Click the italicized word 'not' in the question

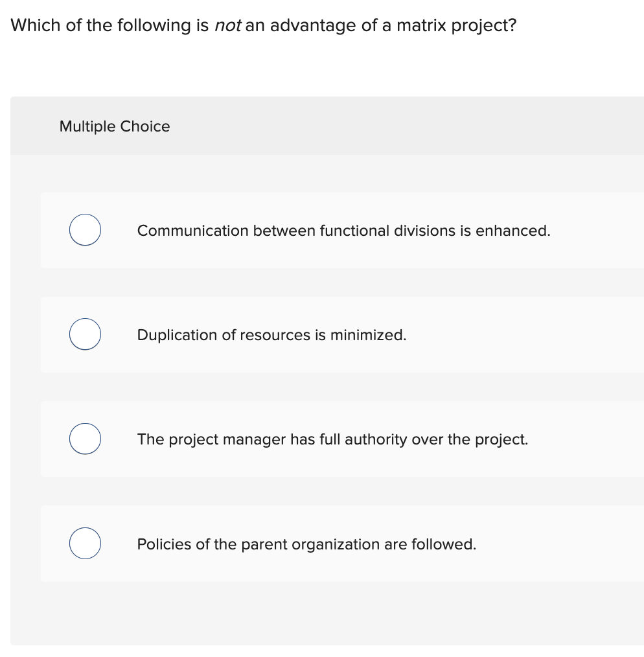click(226, 25)
